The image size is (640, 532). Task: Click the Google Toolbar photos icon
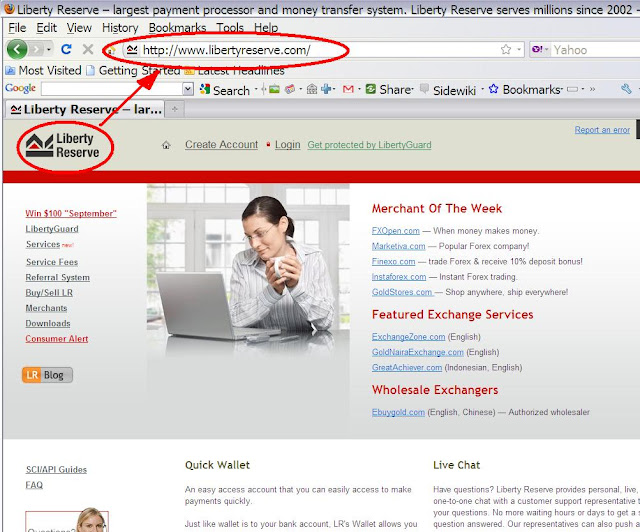coord(274,89)
